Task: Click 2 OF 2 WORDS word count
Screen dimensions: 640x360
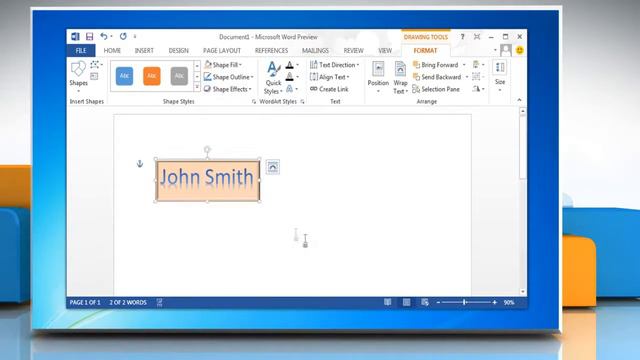Action: click(x=128, y=302)
